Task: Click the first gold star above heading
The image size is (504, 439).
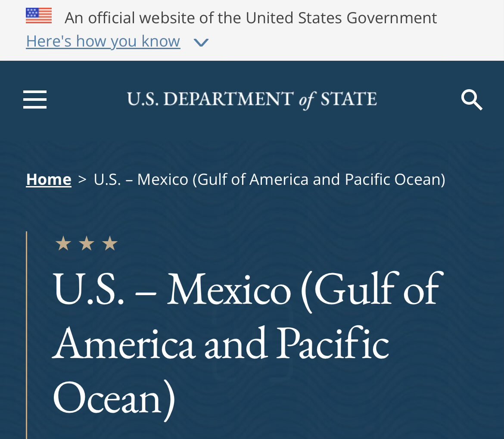Action: 63,243
